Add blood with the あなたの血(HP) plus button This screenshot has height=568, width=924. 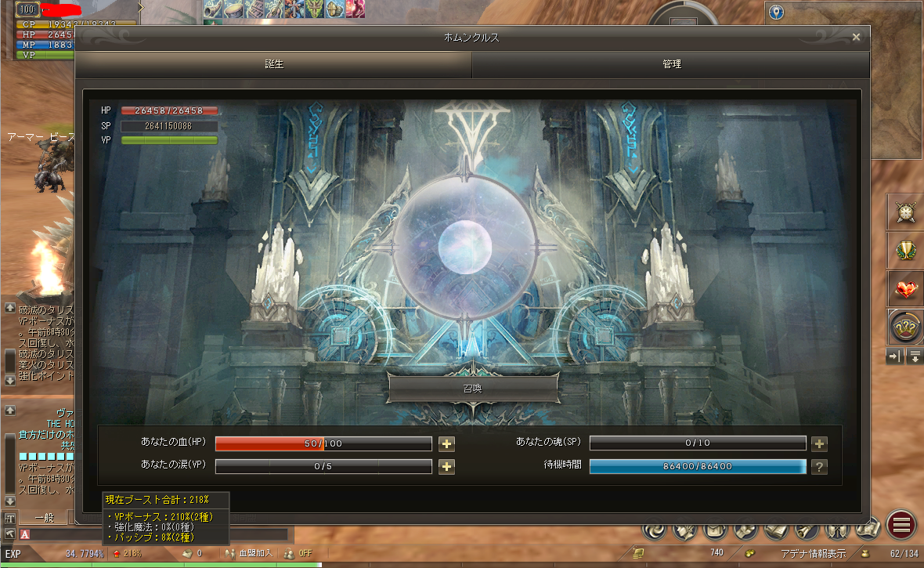click(446, 443)
